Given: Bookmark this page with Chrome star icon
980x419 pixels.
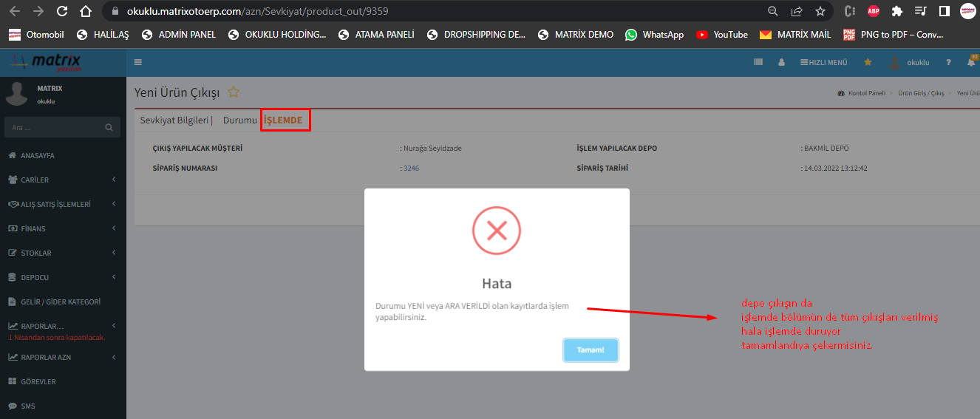Looking at the screenshot, I should (820, 11).
